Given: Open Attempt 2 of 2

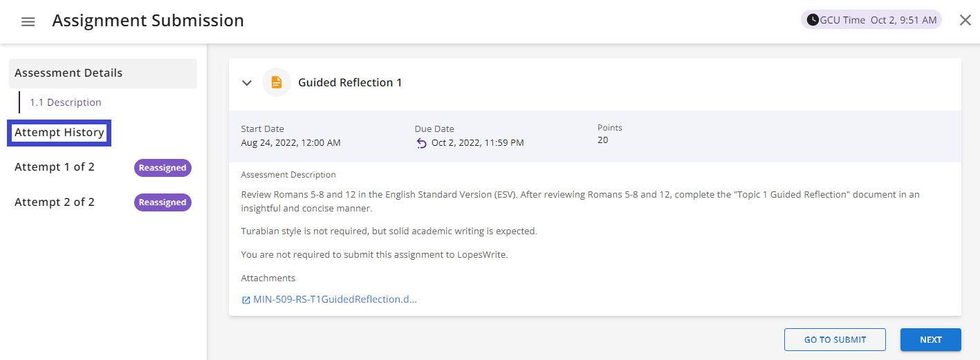Looking at the screenshot, I should pyautogui.click(x=55, y=202).
